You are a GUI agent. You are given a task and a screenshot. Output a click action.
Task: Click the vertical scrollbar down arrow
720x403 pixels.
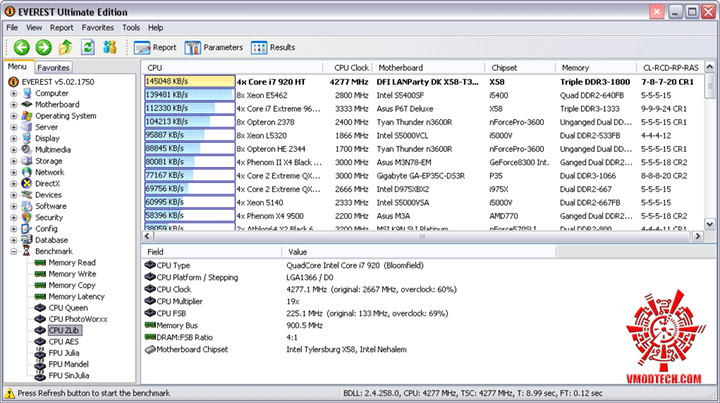coord(710,224)
